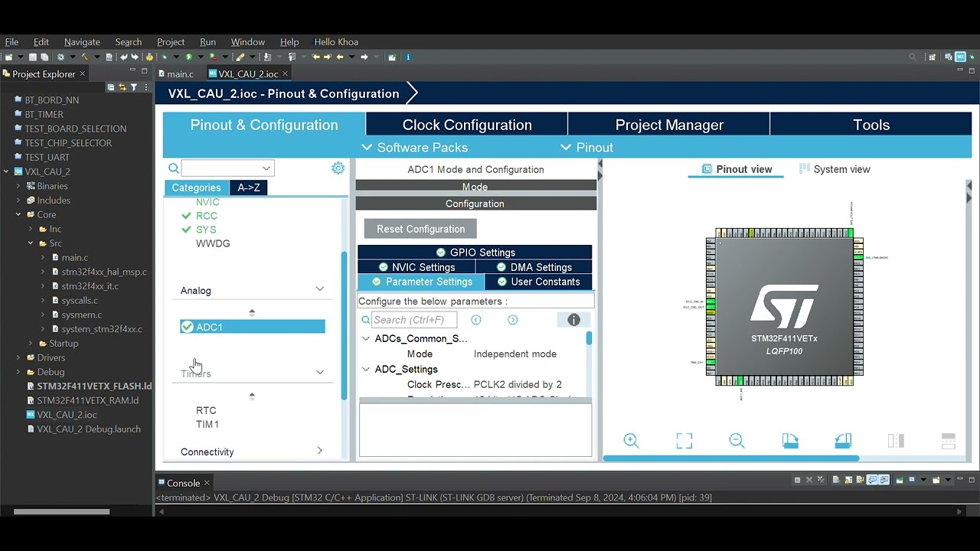Open DMA Settings tab
This screenshot has width=980, height=551.
coord(534,266)
